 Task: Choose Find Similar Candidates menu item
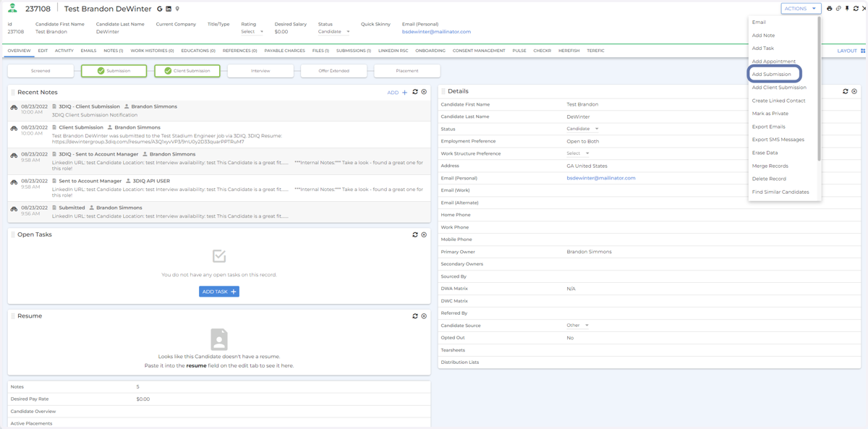click(780, 192)
